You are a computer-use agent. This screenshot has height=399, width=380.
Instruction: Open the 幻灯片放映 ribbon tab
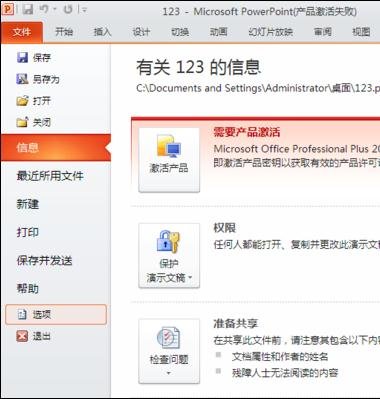[x=270, y=32]
